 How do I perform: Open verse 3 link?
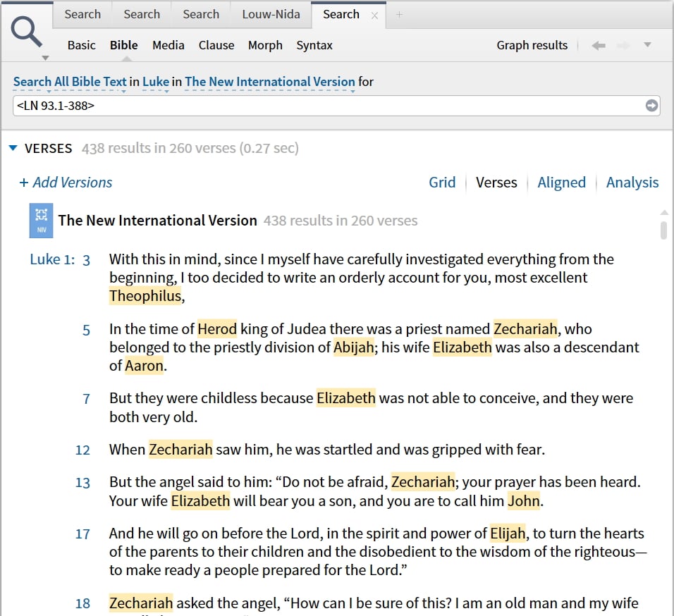coord(87,260)
